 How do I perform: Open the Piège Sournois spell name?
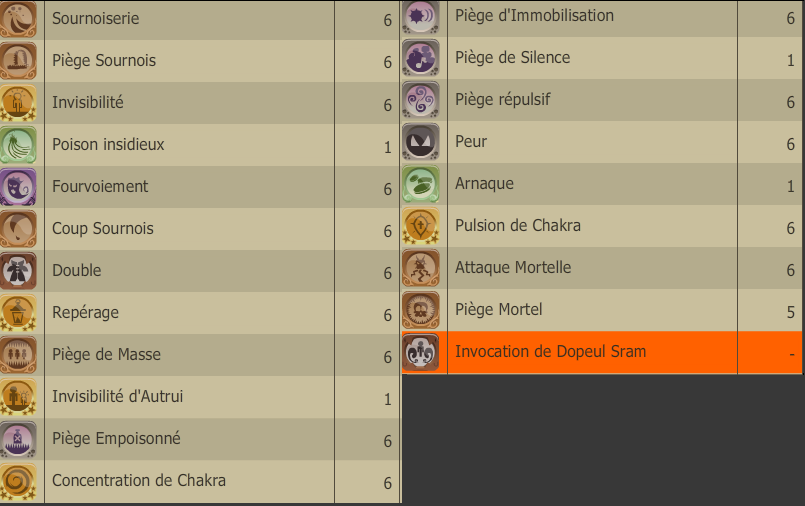[x=104, y=61]
